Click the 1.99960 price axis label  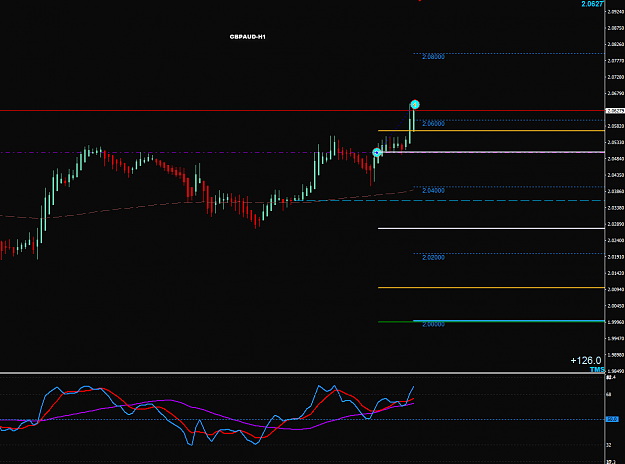click(615, 322)
